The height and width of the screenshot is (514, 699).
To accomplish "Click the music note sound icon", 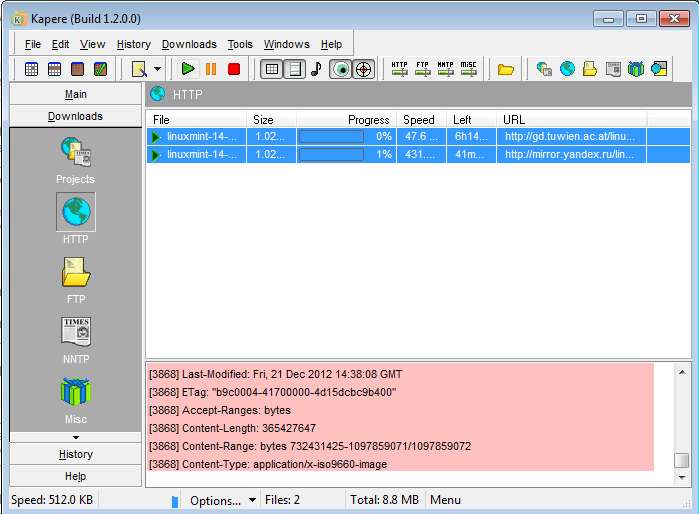I will [317, 69].
